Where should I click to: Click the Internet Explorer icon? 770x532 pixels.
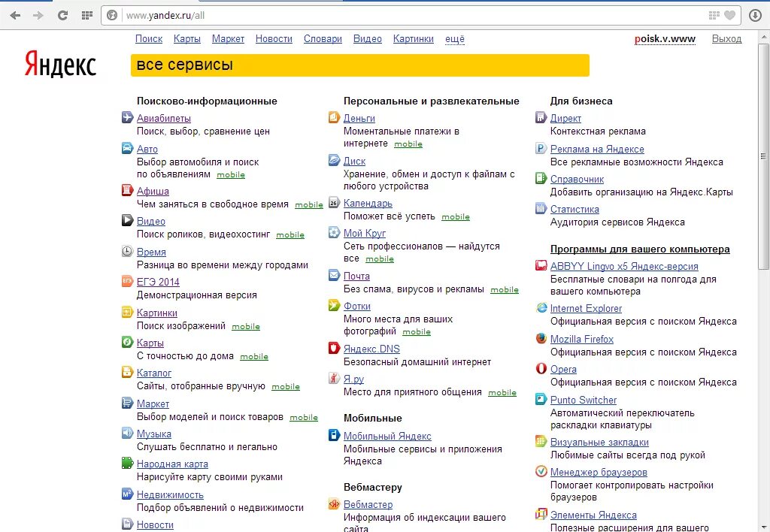pyautogui.click(x=541, y=308)
